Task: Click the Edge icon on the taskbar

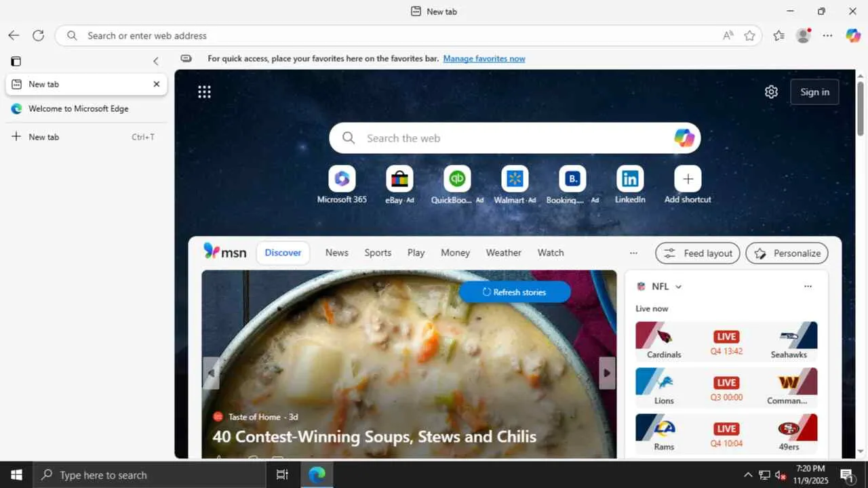Action: pos(317,475)
